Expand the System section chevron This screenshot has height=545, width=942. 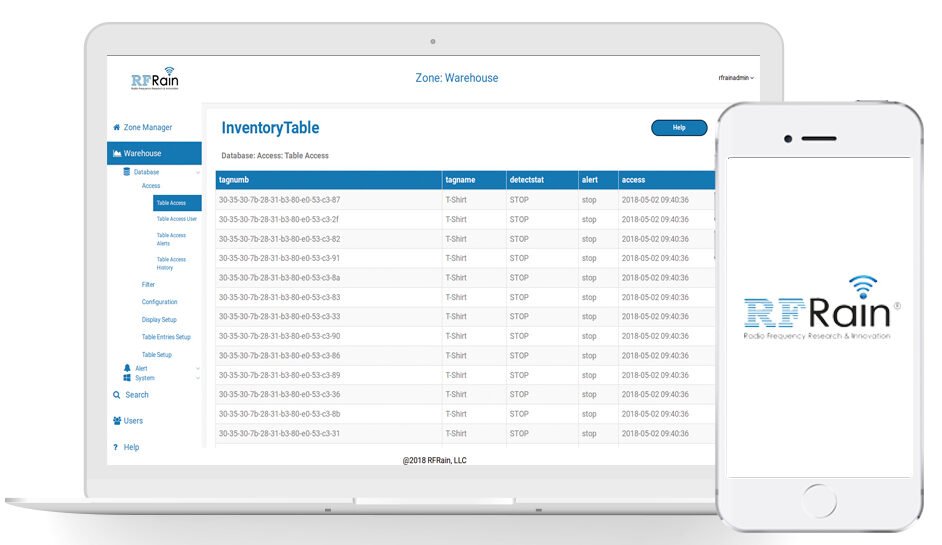click(198, 379)
